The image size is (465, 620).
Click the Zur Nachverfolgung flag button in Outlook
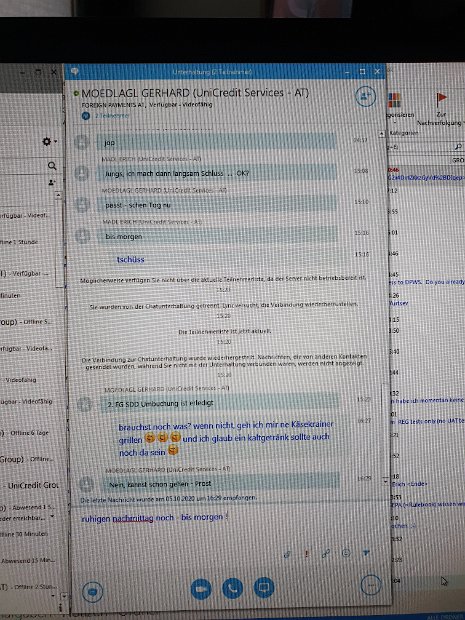[441, 110]
